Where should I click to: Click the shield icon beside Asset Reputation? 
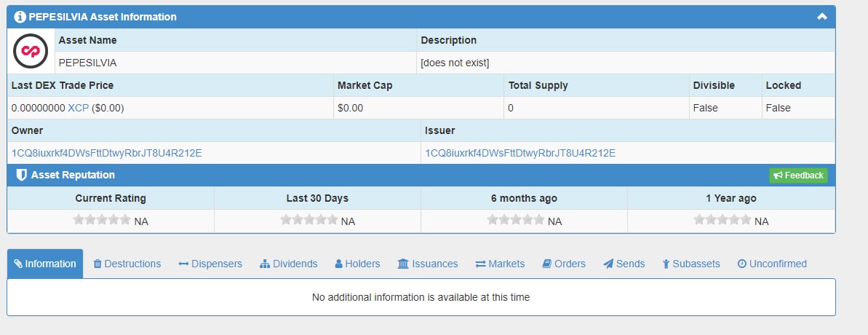pyautogui.click(x=22, y=175)
